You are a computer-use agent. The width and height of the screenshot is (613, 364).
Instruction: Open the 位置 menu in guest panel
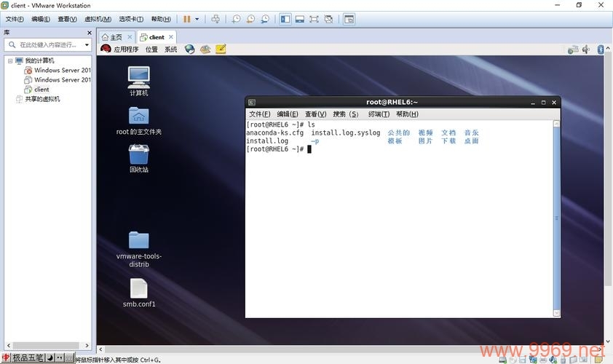point(151,49)
